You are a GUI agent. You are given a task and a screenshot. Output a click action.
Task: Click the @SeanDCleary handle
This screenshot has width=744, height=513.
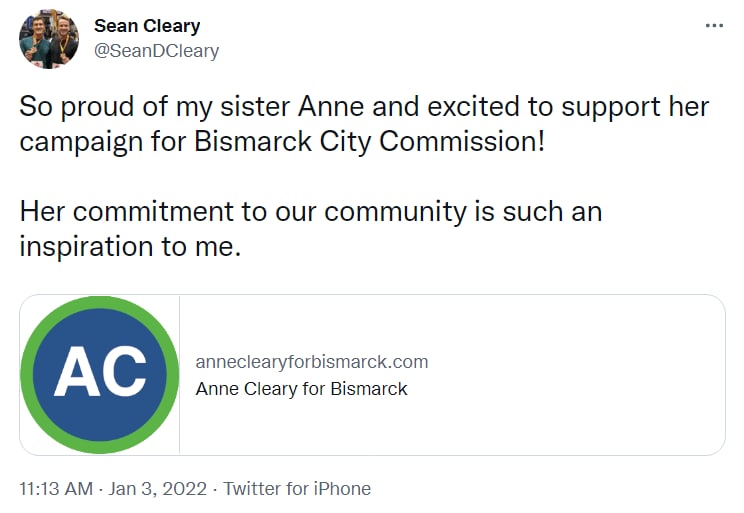[157, 51]
